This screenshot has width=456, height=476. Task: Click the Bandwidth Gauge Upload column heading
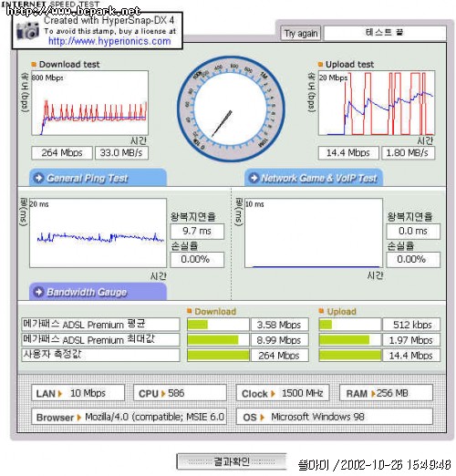[341, 312]
